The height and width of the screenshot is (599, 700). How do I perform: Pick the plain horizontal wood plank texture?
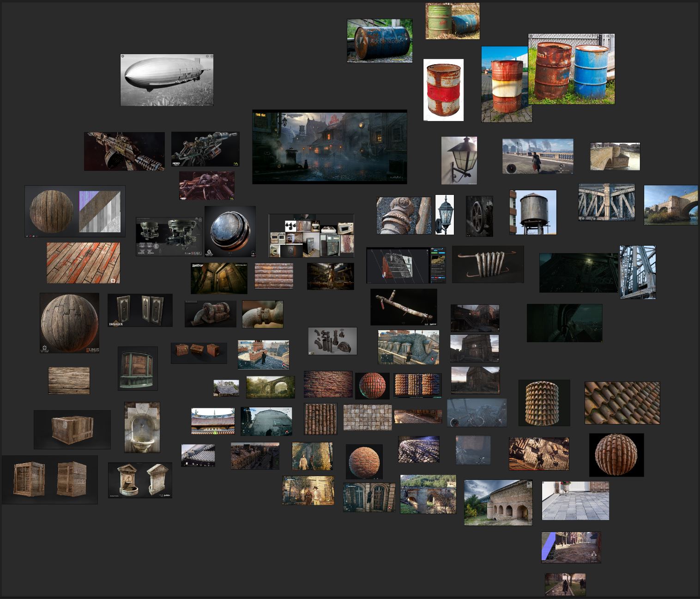(x=69, y=381)
